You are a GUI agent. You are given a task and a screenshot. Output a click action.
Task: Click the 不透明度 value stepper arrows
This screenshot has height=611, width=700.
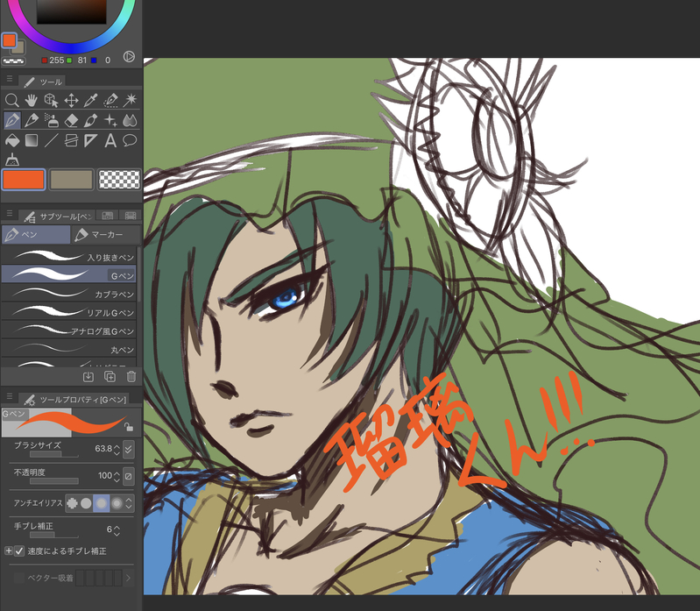117,476
